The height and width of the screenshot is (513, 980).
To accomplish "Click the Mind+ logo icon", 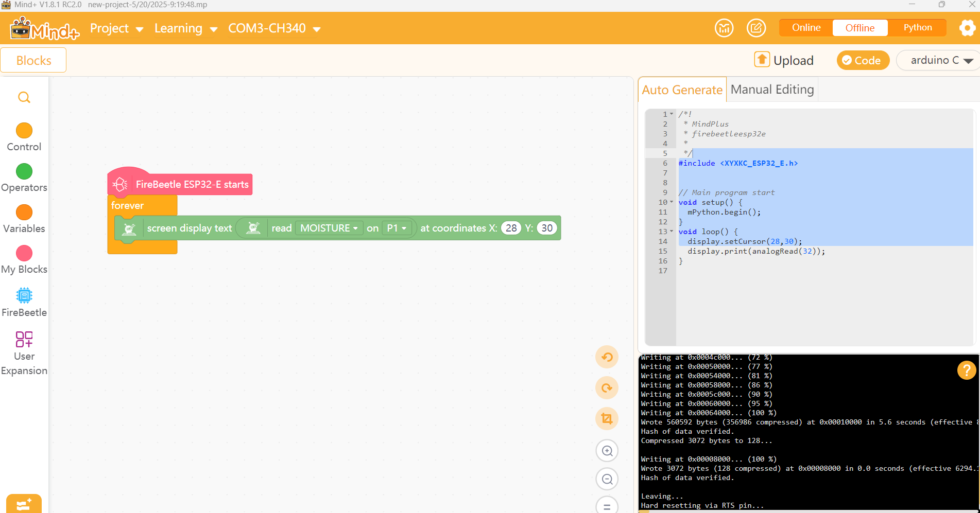I will pyautogui.click(x=45, y=29).
